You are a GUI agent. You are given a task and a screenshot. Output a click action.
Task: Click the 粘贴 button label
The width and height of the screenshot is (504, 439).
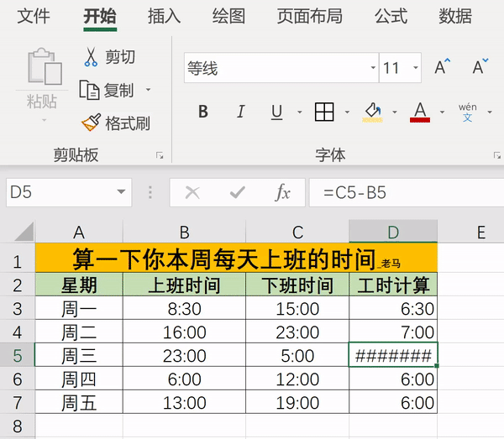(x=42, y=102)
